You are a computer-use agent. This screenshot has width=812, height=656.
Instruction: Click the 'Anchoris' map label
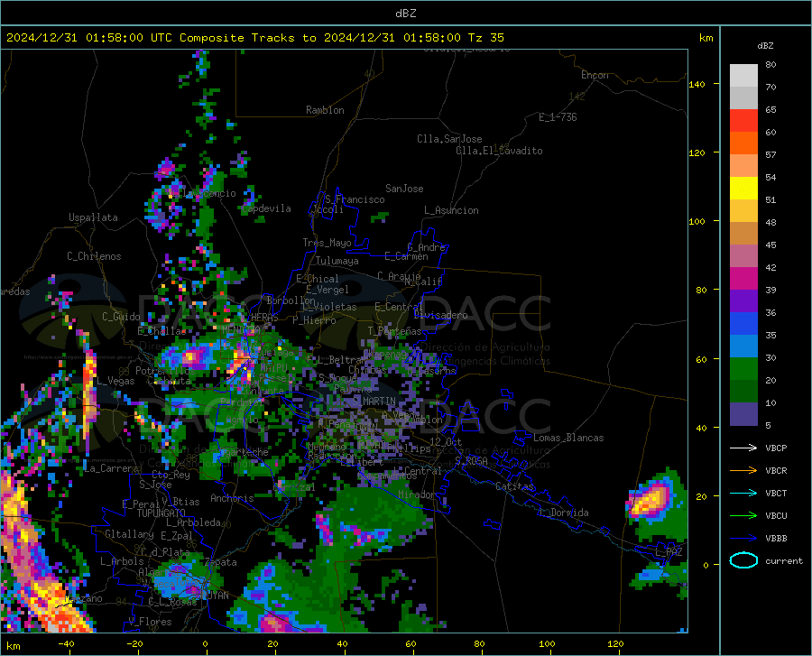point(232,498)
